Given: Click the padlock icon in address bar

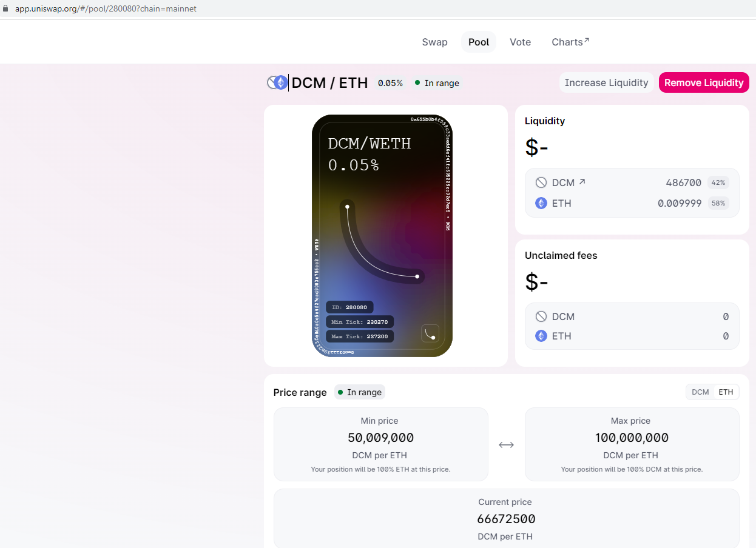Looking at the screenshot, I should click(6, 8).
